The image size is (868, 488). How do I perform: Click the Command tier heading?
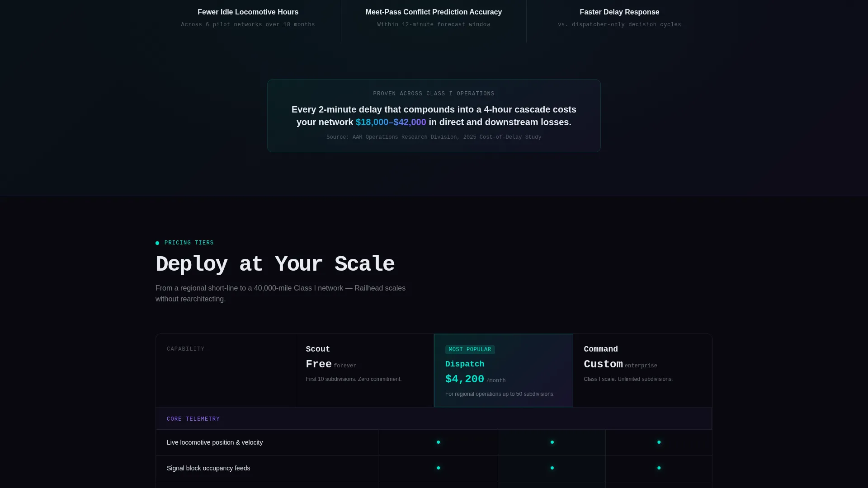[600, 349]
